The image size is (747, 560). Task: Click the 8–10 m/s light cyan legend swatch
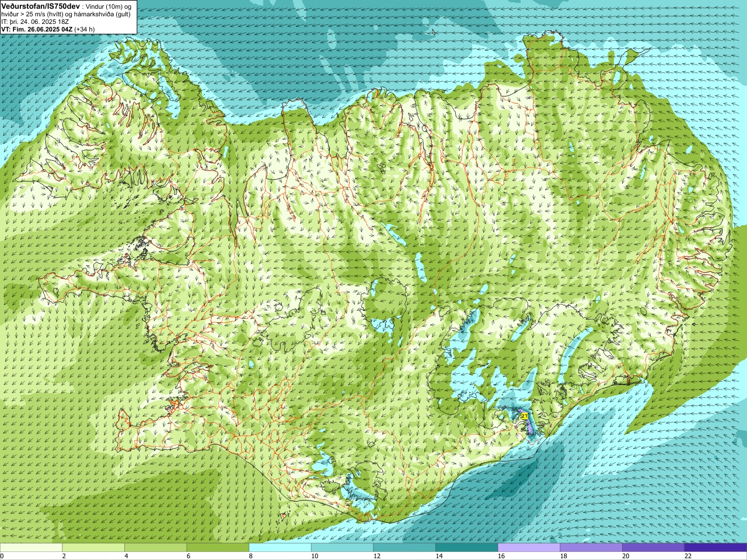pyautogui.click(x=280, y=548)
